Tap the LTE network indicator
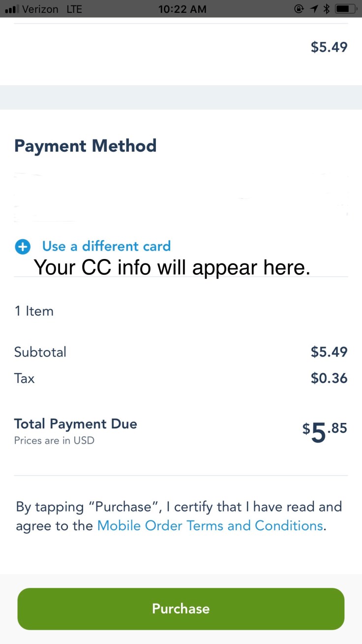362x644 pixels. (74, 9)
